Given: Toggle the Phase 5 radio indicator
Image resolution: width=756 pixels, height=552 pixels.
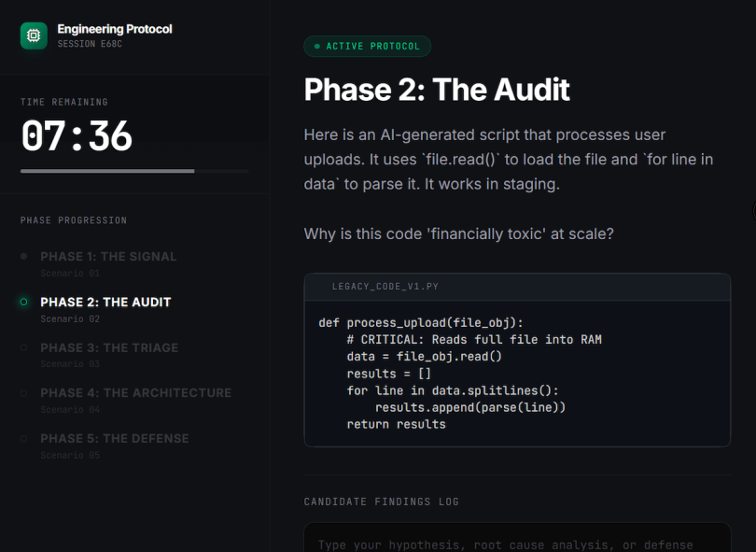Looking at the screenshot, I should (x=22, y=438).
